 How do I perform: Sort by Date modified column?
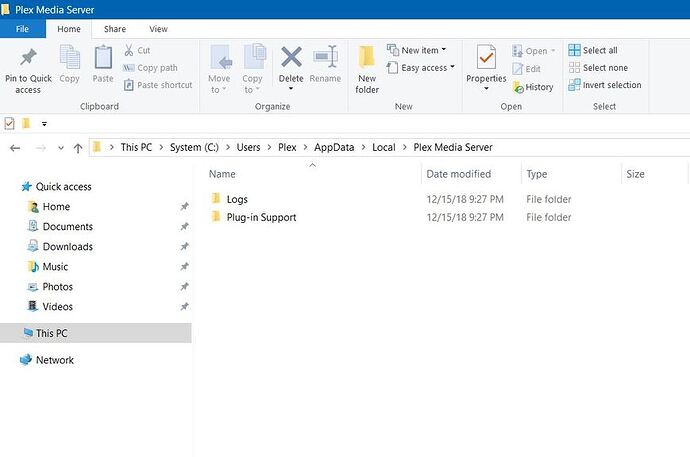pyautogui.click(x=459, y=174)
